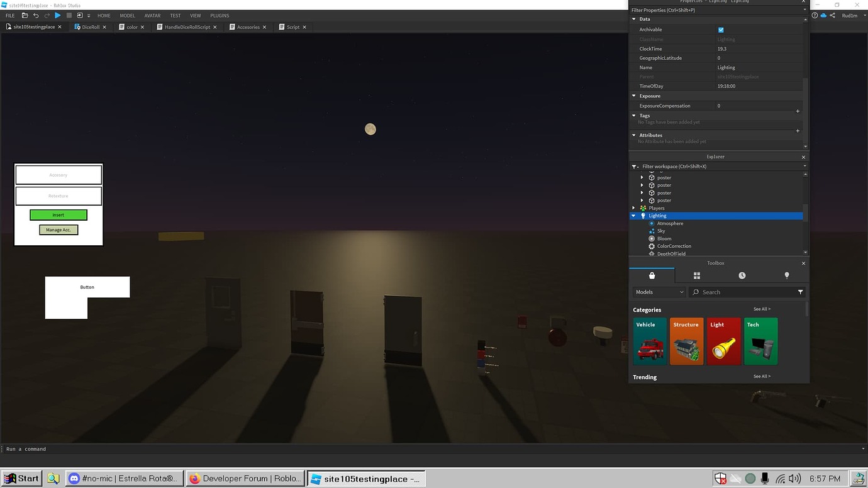Select the Light category thumbnail in Toolbox
Screen dimensions: 868x488
click(723, 341)
